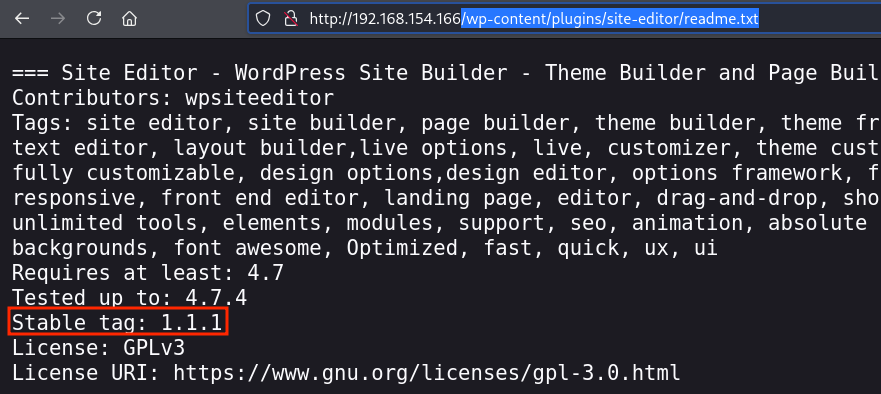Click the gnu.org gpl-3.0.html license URL
Viewport: 881px width, 394px height.
point(426,373)
